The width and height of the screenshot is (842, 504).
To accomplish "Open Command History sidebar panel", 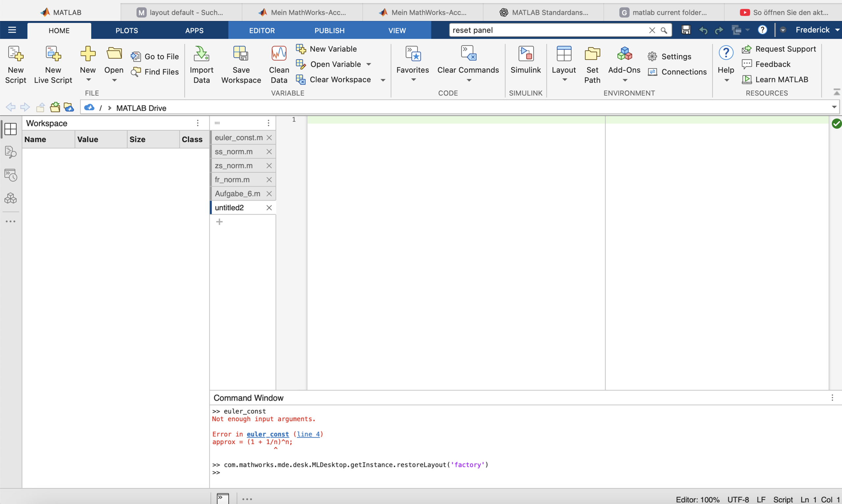I will click(x=11, y=175).
